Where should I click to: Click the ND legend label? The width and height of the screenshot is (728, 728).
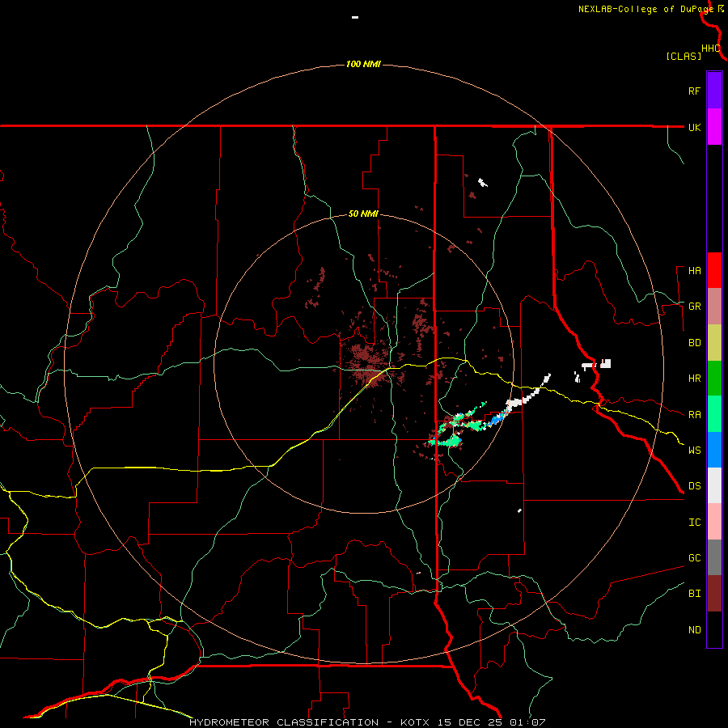click(x=694, y=630)
